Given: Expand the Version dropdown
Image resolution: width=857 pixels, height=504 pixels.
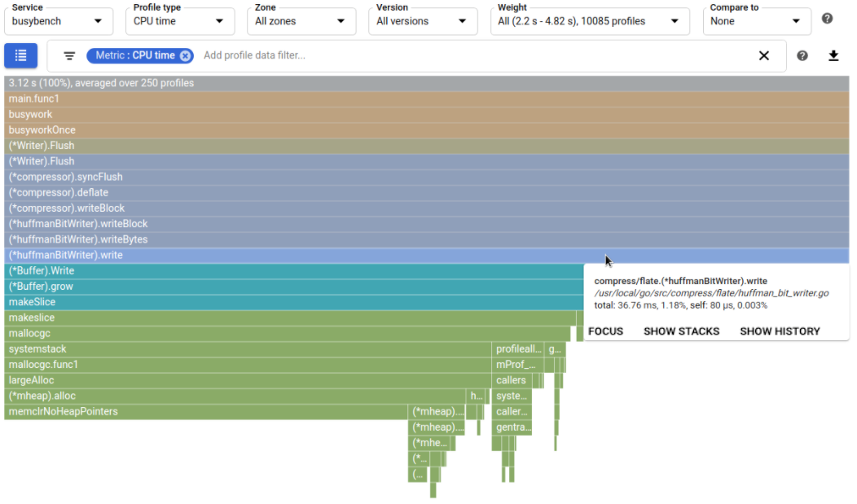Looking at the screenshot, I should [422, 21].
